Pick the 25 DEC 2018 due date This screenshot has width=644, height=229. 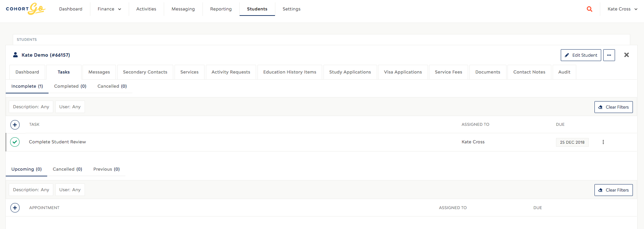pos(572,142)
